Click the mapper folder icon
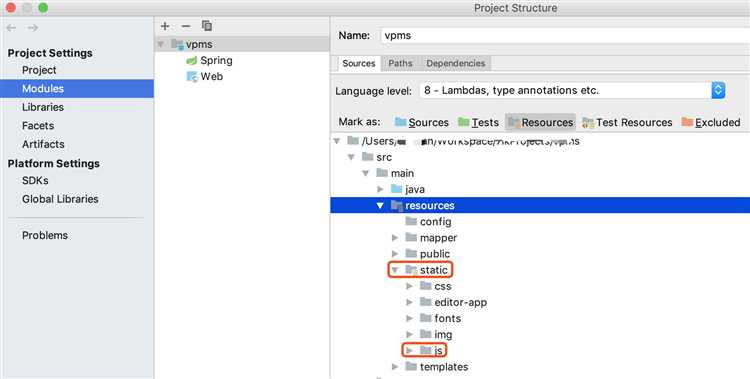The width and height of the screenshot is (750, 379). [411, 237]
